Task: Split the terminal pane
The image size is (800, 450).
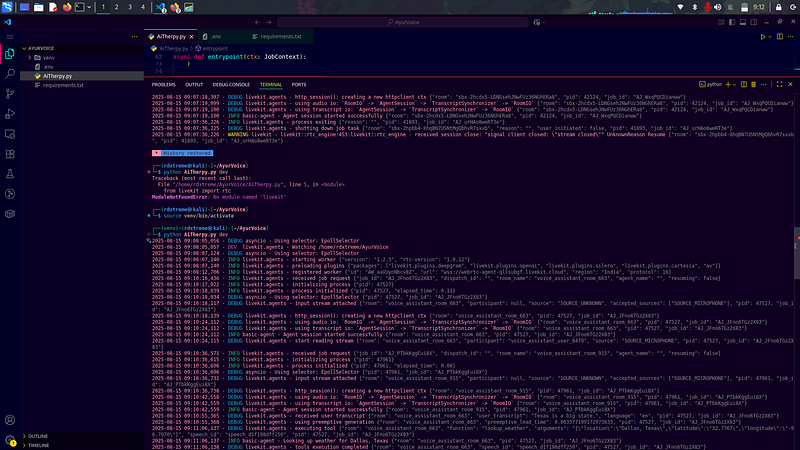Action: point(744,84)
